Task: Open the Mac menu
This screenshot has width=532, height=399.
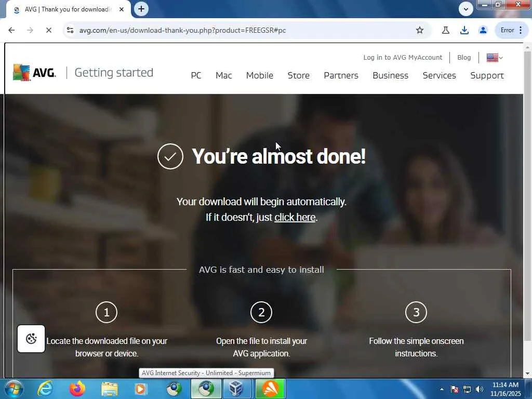Action: click(223, 75)
